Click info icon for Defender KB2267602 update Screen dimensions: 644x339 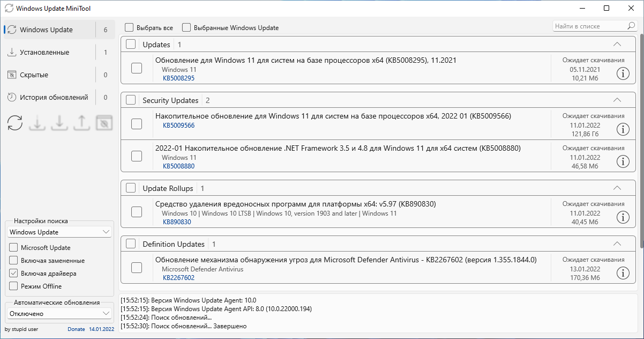coord(623,273)
